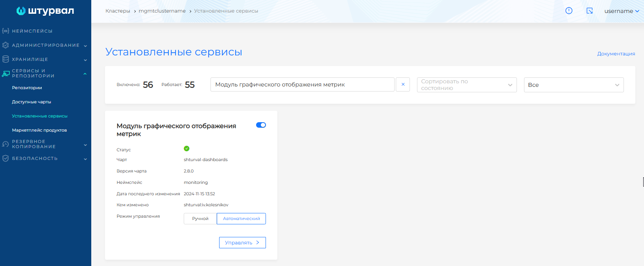Image resolution: width=644 pixels, height=266 pixels.
Task: Click the notifications alert icon in header
Action: 569,11
